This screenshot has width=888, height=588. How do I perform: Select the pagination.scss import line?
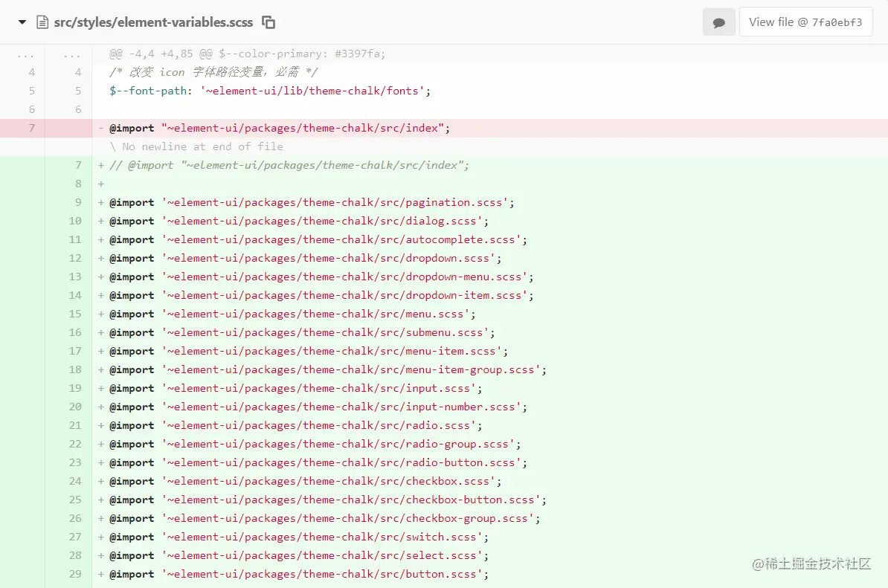point(312,202)
